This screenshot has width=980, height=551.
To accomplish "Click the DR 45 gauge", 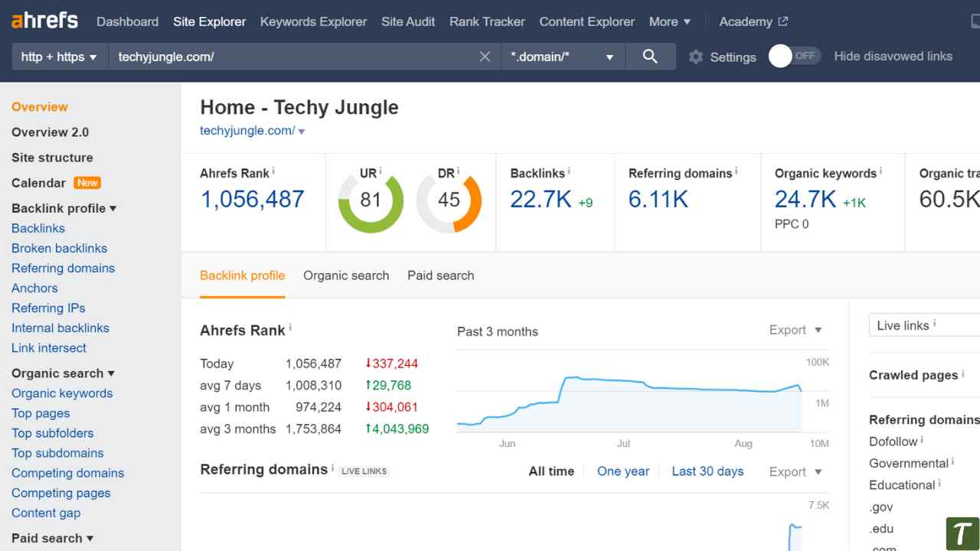I will coord(449,201).
